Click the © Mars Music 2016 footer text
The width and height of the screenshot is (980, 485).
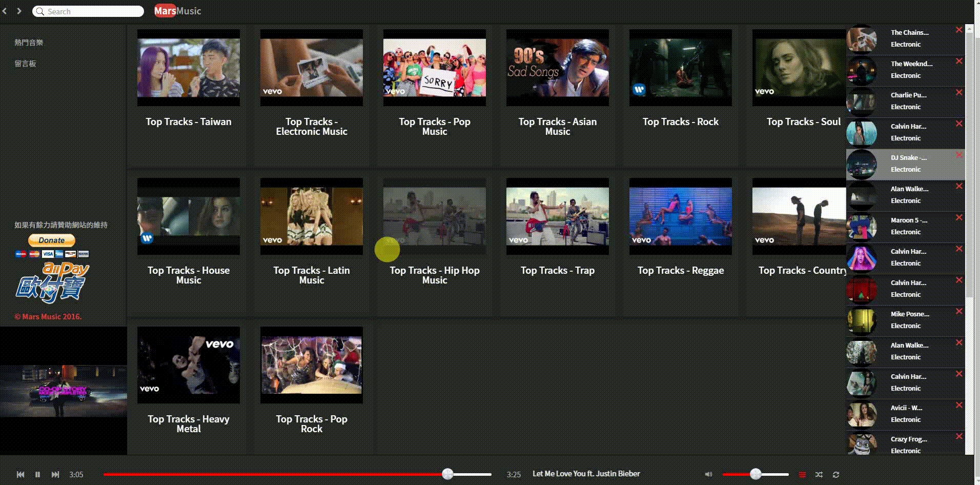[48, 317]
